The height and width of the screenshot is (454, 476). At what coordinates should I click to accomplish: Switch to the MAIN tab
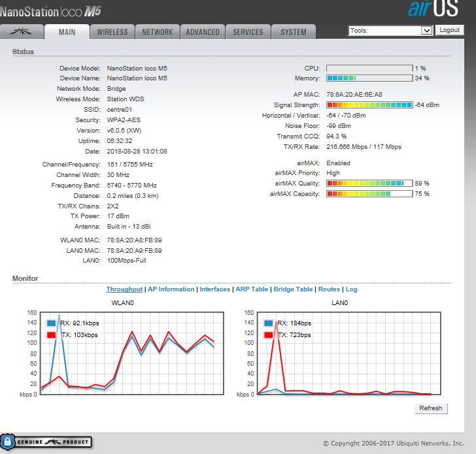click(67, 32)
